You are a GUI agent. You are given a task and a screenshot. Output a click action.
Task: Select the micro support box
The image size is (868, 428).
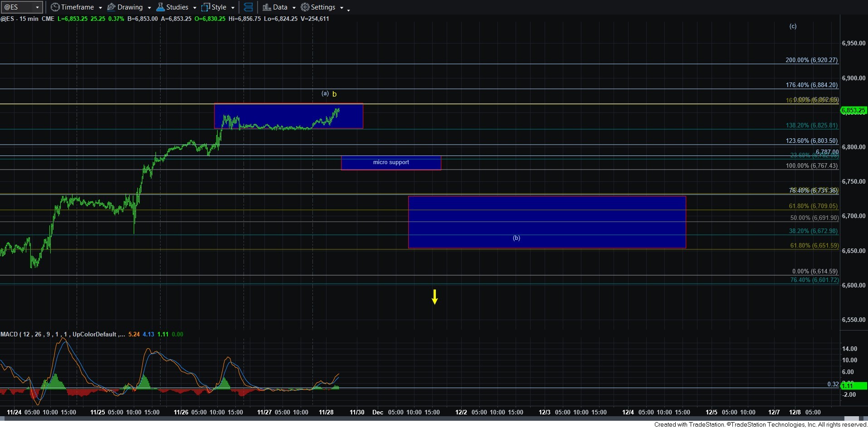(390, 163)
